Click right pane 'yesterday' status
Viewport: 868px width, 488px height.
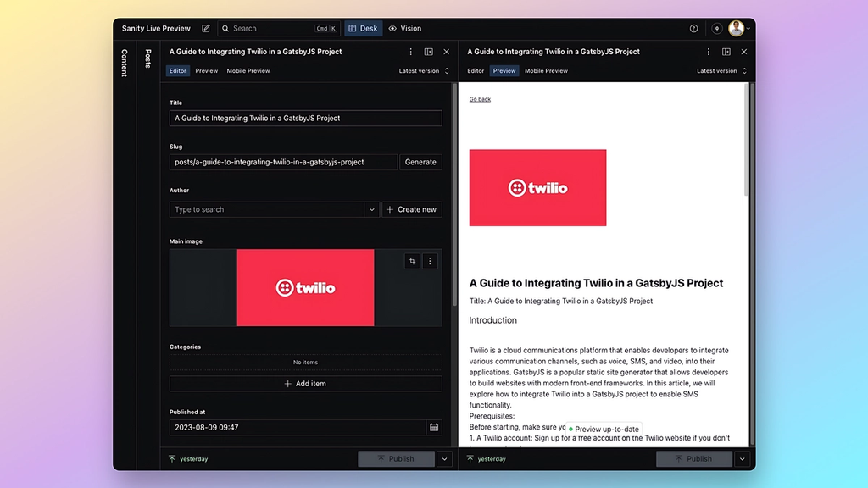[x=486, y=458]
